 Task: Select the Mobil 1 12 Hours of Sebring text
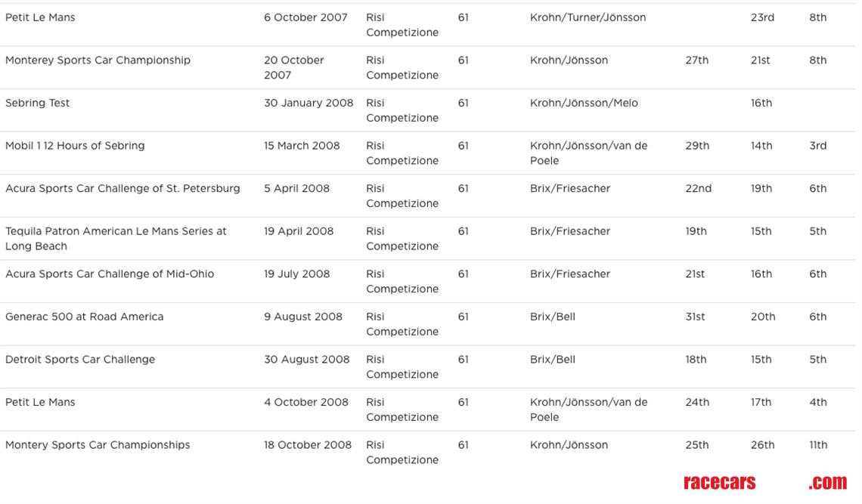(75, 146)
